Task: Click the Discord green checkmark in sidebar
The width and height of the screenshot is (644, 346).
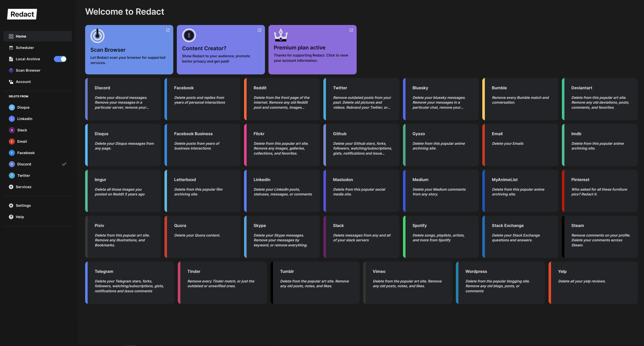Action: 64,164
